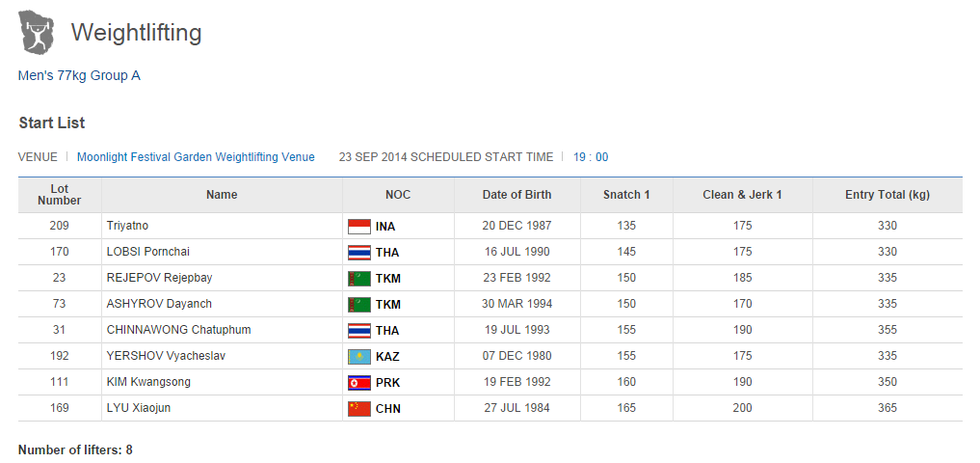Screen dimensions: 980x463
Task: Click the Clean & Jerk 1 header
Action: [742, 195]
